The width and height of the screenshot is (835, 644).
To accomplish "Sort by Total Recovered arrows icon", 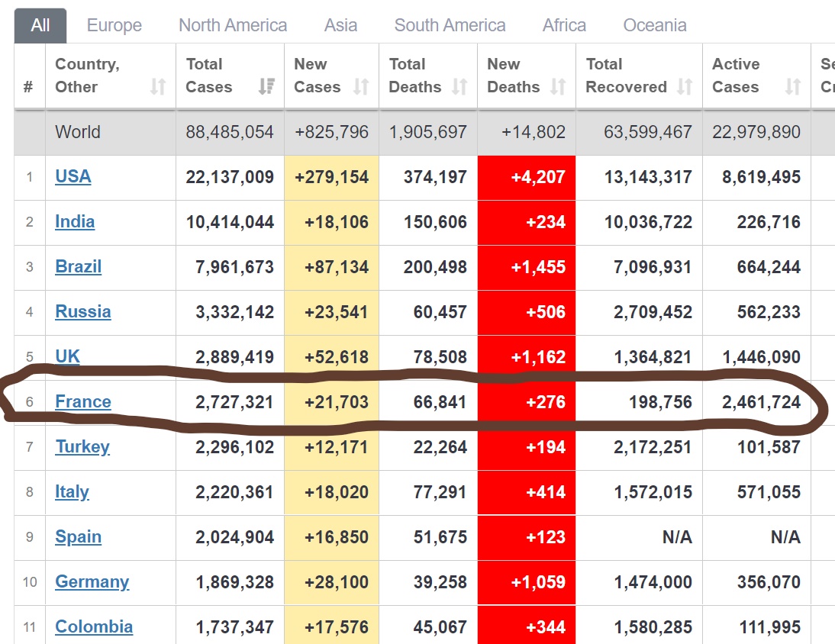I will coord(685,86).
